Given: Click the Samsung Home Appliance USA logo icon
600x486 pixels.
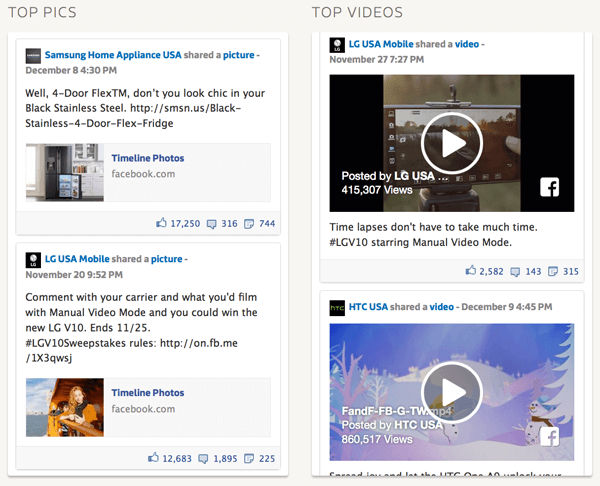Looking at the screenshot, I should coord(33,55).
